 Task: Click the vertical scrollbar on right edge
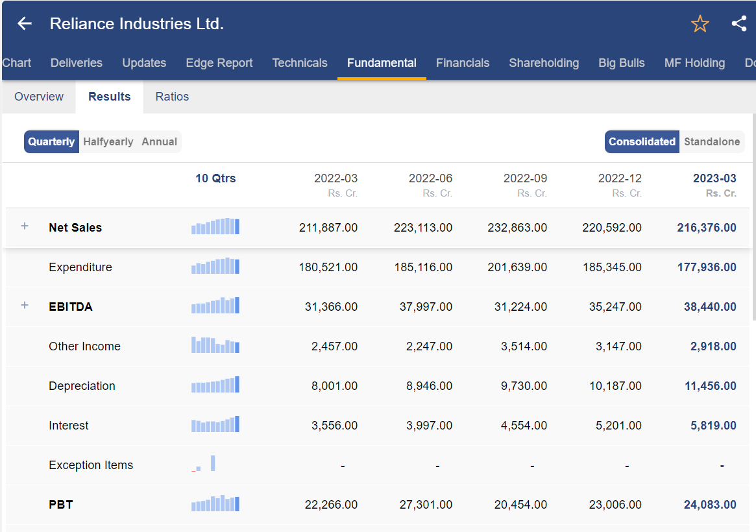pos(753,217)
